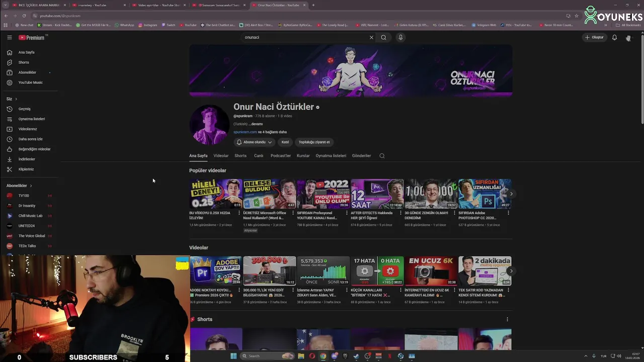Open the notifications bell
Screen dimensions: 644x362
point(614,37)
